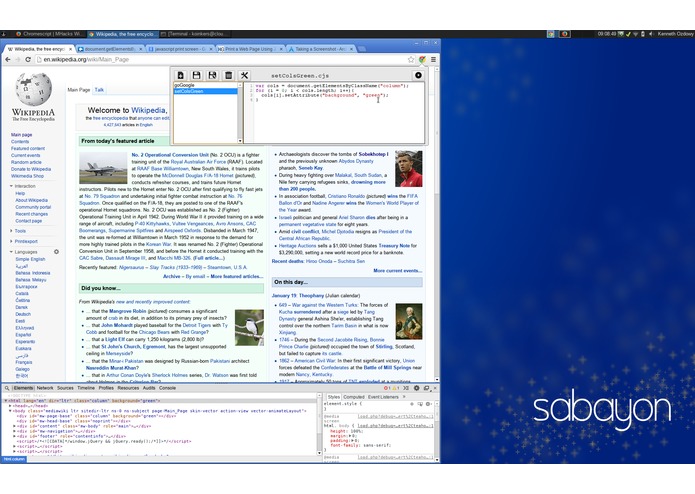This screenshot has width=695, height=494.
Task: Click the script list scrollbar down arrow
Action: pos(240,141)
